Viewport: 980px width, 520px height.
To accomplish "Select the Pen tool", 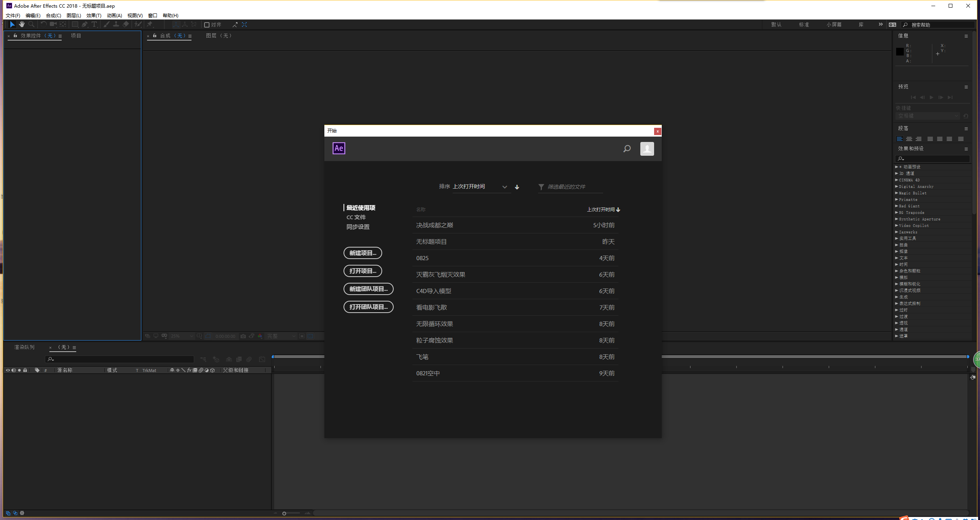I will pos(85,24).
